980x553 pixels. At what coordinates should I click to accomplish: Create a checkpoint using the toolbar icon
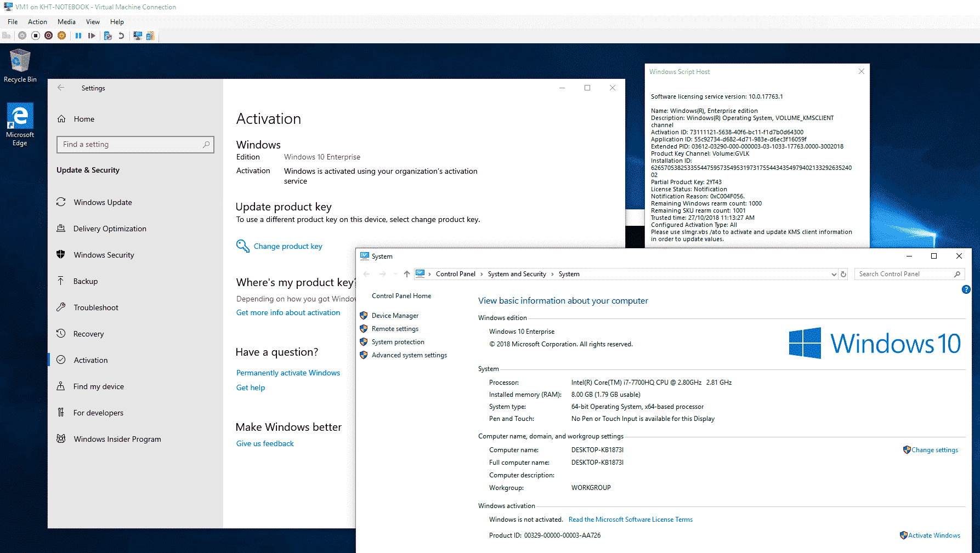click(x=108, y=36)
